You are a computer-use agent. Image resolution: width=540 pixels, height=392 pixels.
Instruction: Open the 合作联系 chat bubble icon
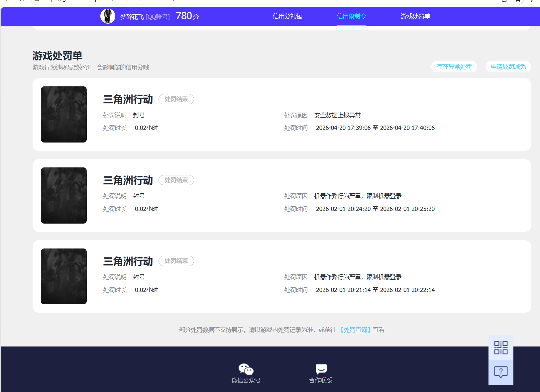click(321, 369)
